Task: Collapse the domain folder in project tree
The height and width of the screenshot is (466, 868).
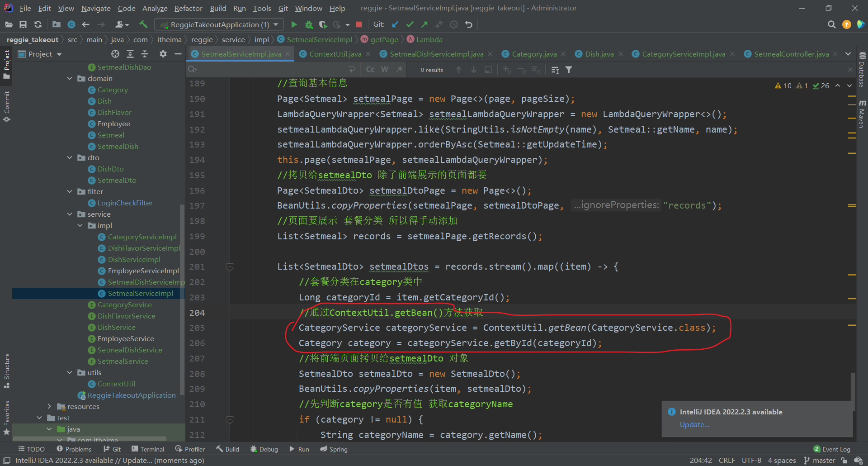Action: click(x=70, y=78)
